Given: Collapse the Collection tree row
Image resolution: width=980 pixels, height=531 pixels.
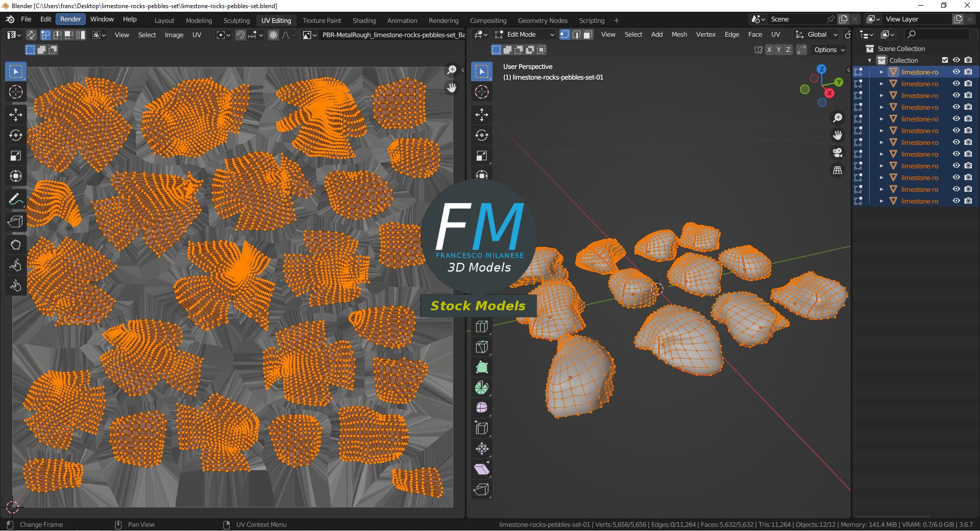Looking at the screenshot, I should point(870,60).
